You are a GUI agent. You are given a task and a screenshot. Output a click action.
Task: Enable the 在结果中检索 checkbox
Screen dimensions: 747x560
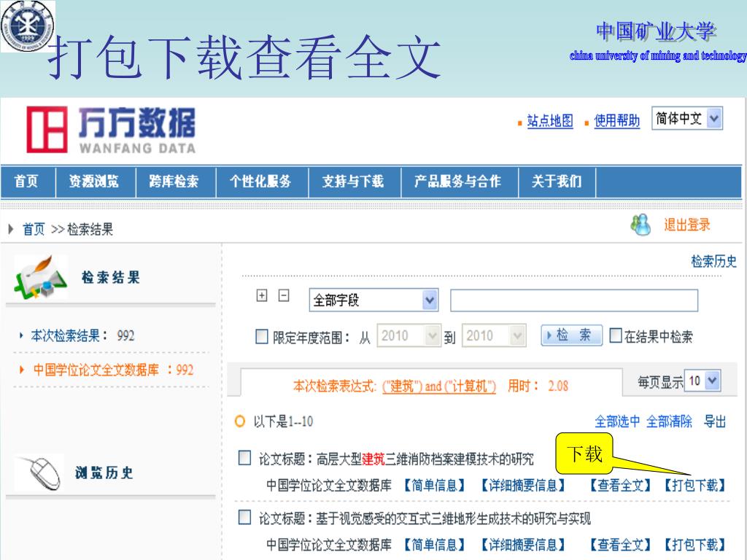coord(616,335)
